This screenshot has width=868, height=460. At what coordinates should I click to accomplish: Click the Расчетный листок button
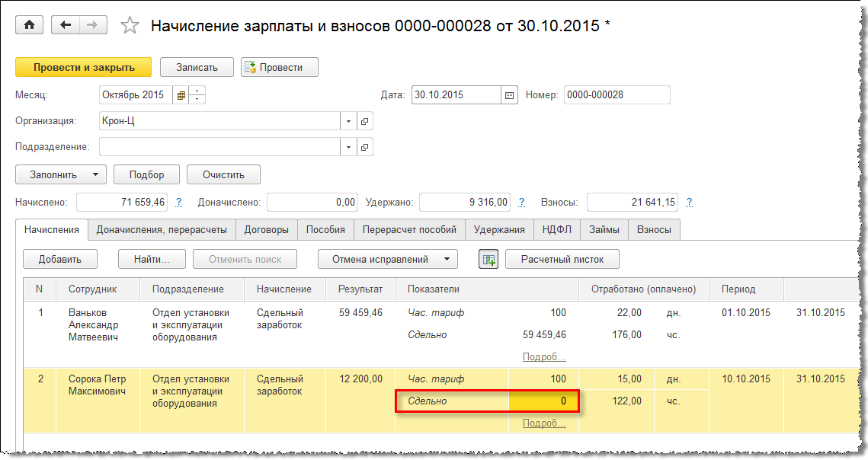coord(562,259)
